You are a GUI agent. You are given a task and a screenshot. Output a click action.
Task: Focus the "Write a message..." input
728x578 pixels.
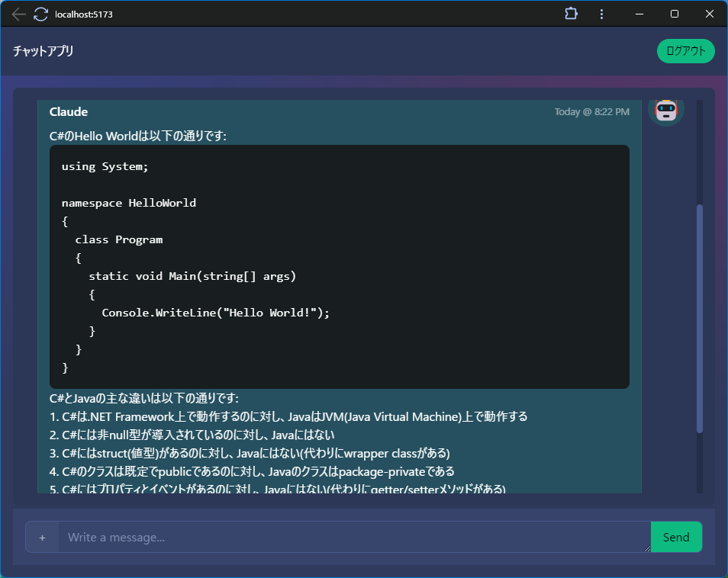(x=354, y=538)
